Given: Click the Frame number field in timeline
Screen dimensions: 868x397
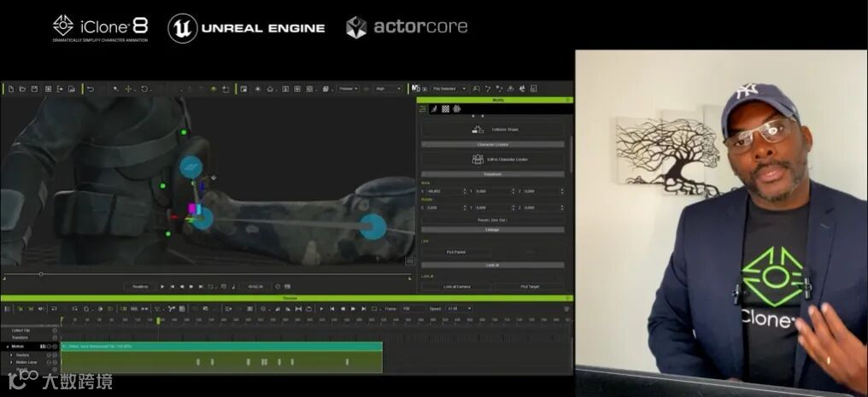Looking at the screenshot, I should [x=413, y=308].
